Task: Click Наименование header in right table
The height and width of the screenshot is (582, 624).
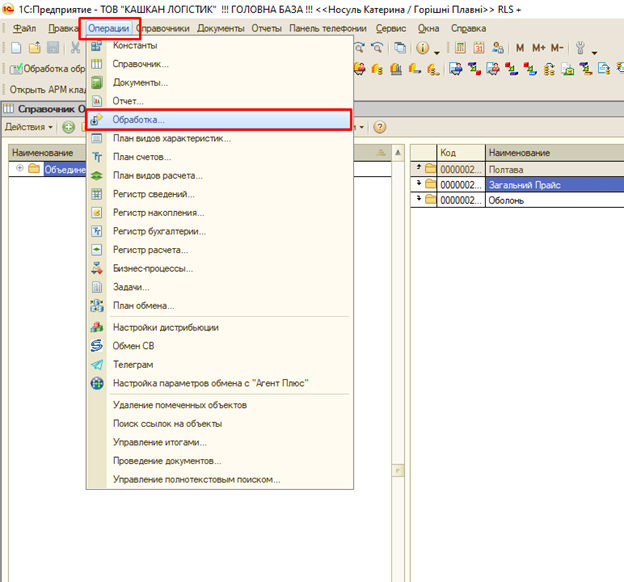Action: (x=555, y=153)
